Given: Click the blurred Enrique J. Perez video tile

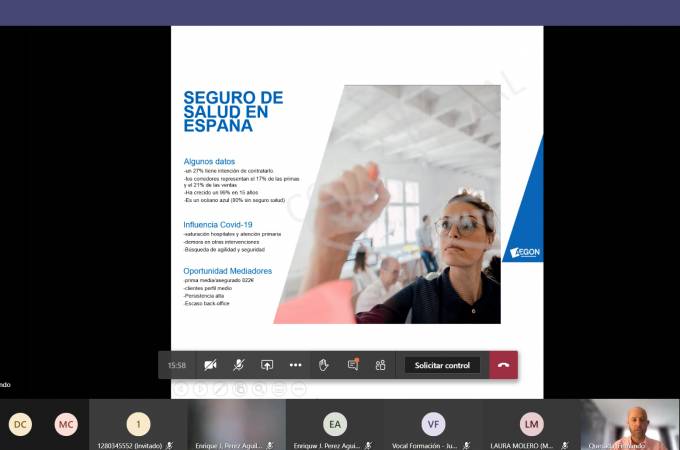Looking at the screenshot, I should click(x=236, y=422).
